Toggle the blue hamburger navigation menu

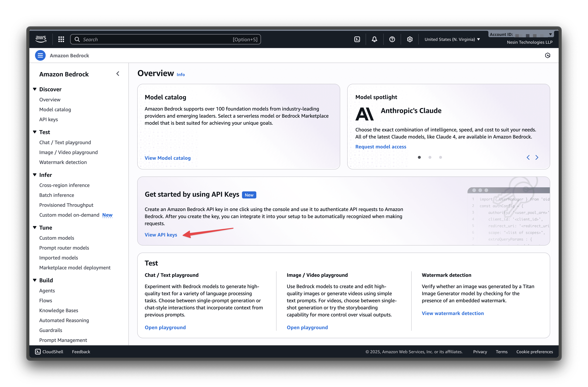coord(40,55)
